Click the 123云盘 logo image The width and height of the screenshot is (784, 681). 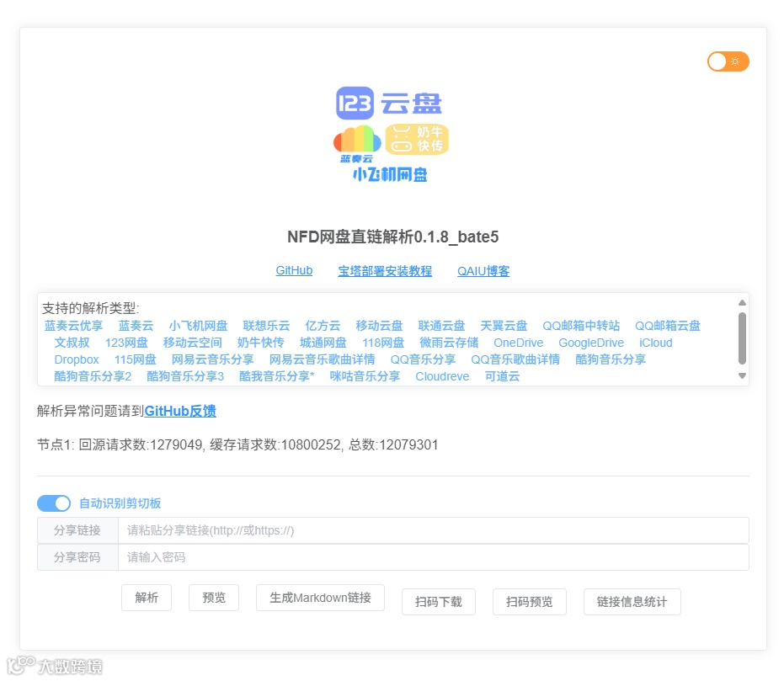[389, 104]
